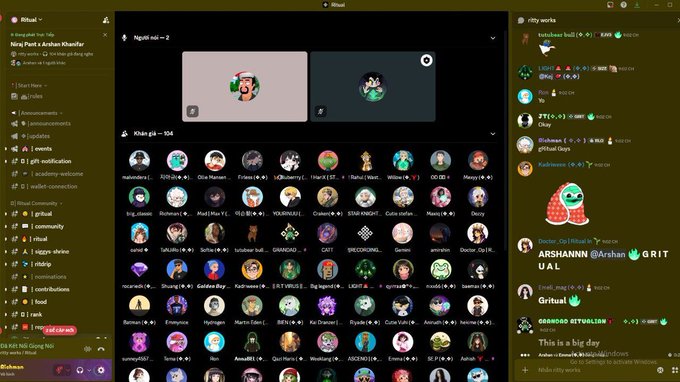Viewport: 680px width, 382px height.
Task: Select audience member Gemini avatar
Action: [x=402, y=234]
